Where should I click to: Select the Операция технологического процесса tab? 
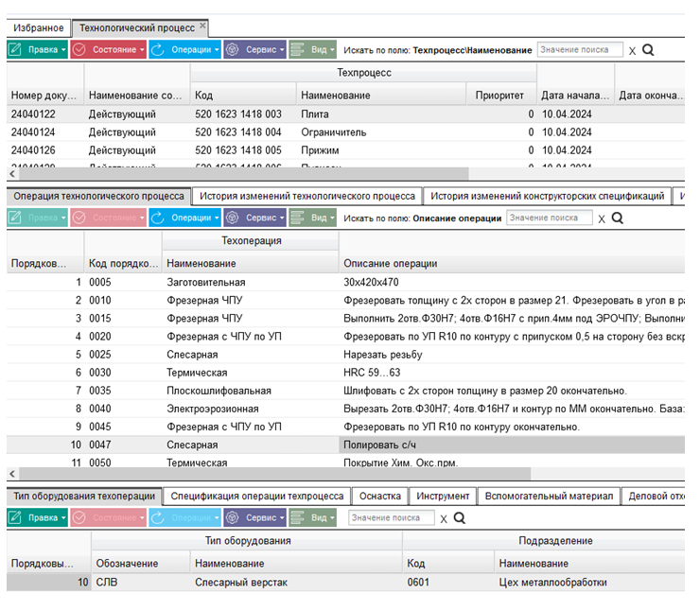(98, 197)
